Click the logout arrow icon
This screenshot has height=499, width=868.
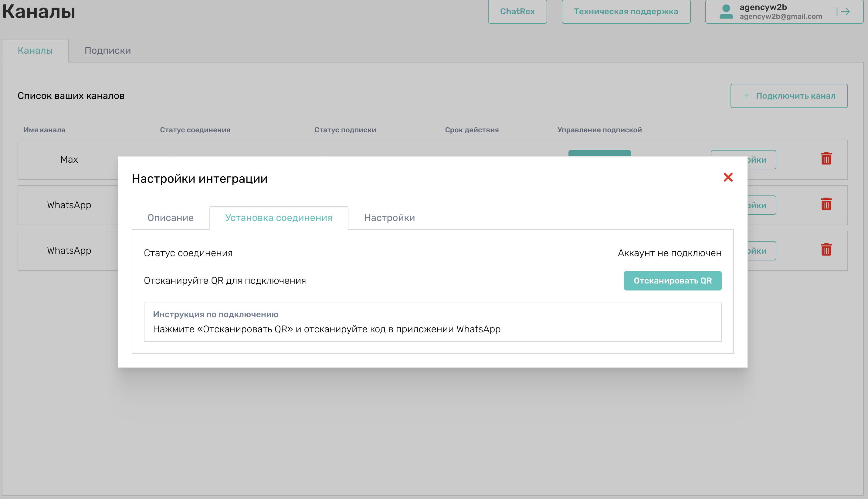click(844, 12)
